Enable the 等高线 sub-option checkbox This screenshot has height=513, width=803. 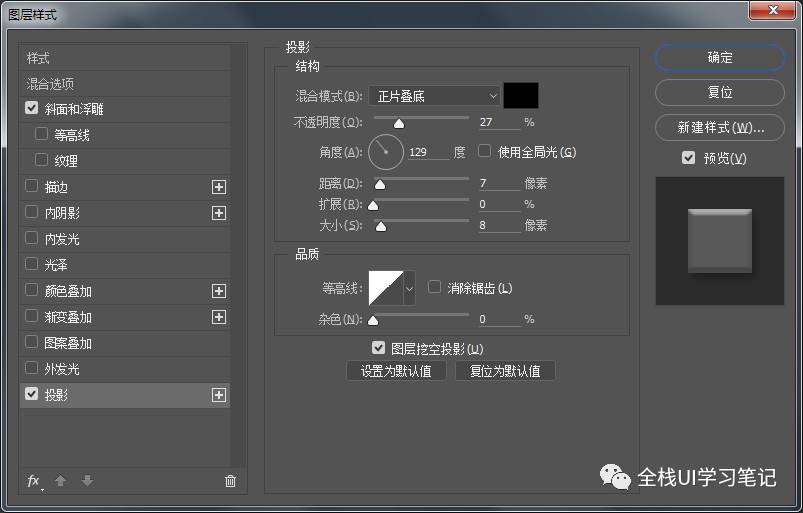(41, 134)
